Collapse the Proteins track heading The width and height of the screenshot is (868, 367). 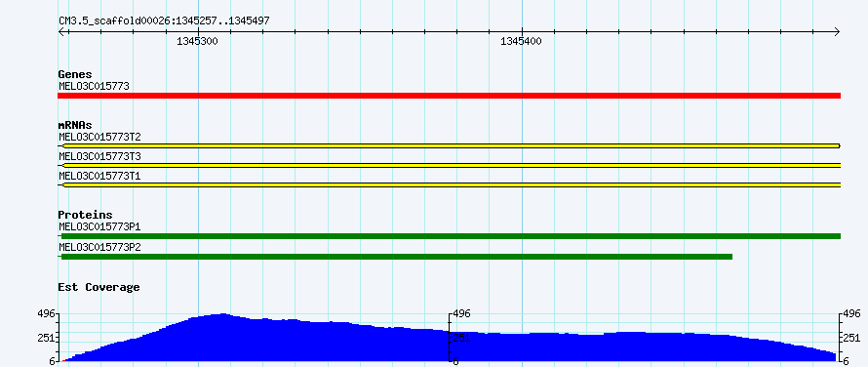tap(85, 215)
